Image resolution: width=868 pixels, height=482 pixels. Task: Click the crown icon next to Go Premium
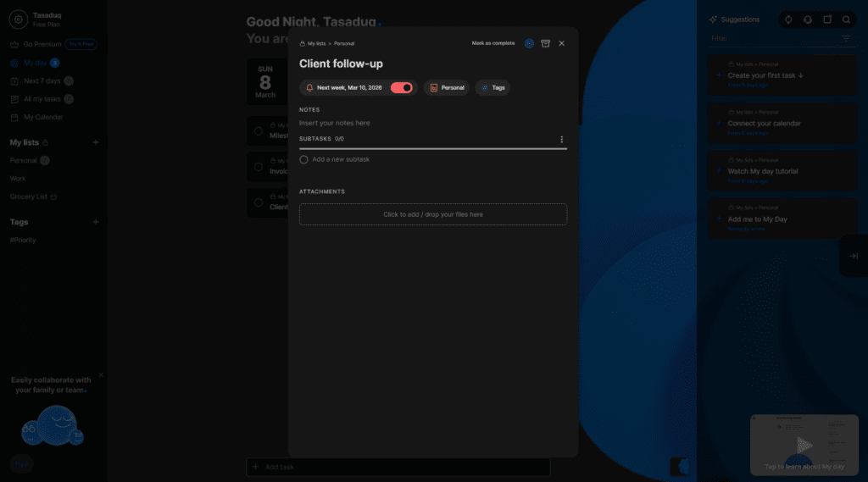tap(14, 44)
